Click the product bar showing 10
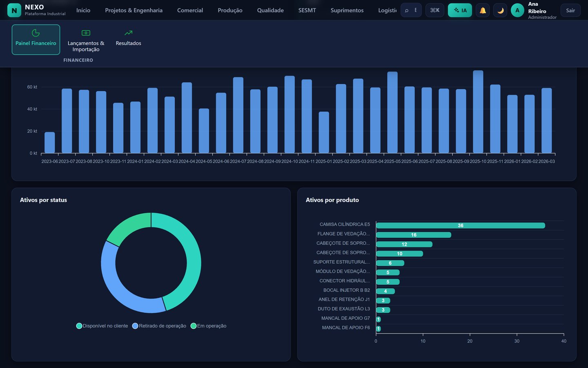This screenshot has height=368, width=588. click(399, 254)
